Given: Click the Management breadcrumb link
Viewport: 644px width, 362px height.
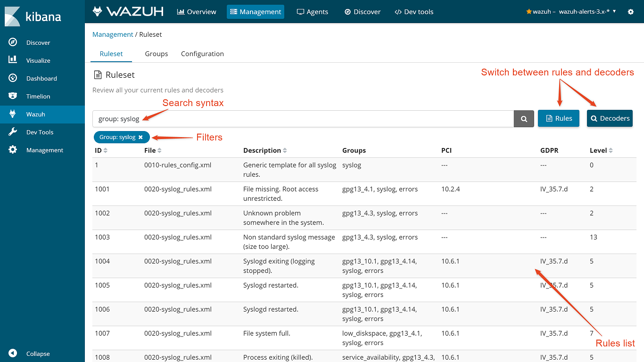Looking at the screenshot, I should click(x=113, y=34).
